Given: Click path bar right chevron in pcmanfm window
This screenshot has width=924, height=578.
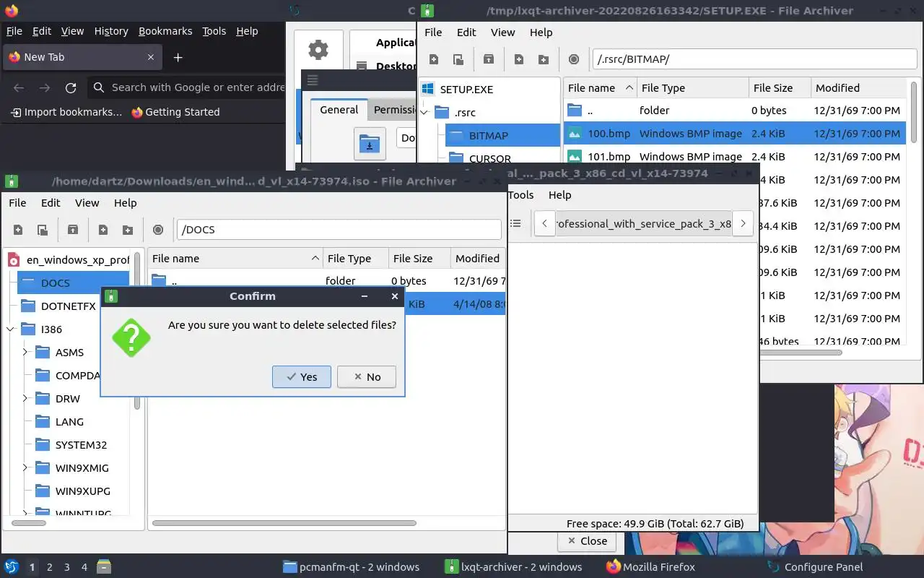Looking at the screenshot, I should (743, 223).
